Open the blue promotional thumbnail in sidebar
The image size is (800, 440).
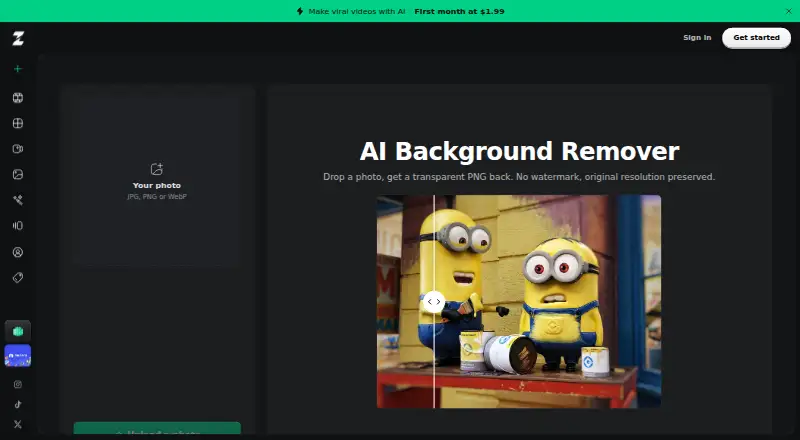coord(18,356)
